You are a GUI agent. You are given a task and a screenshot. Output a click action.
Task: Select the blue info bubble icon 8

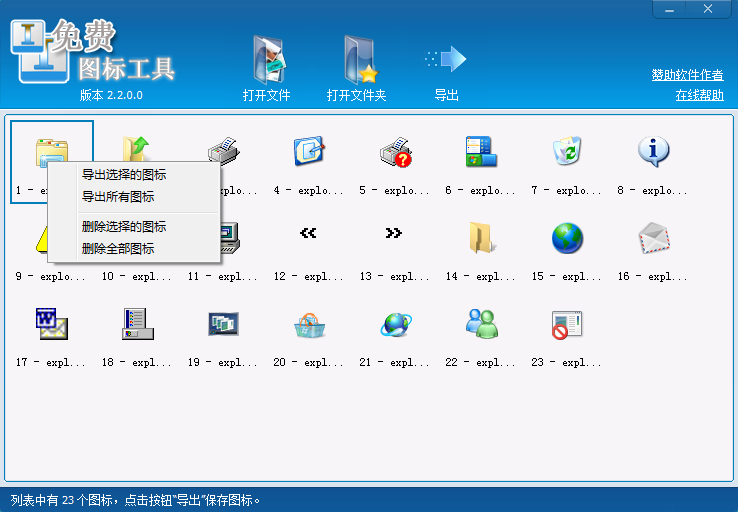pos(653,152)
